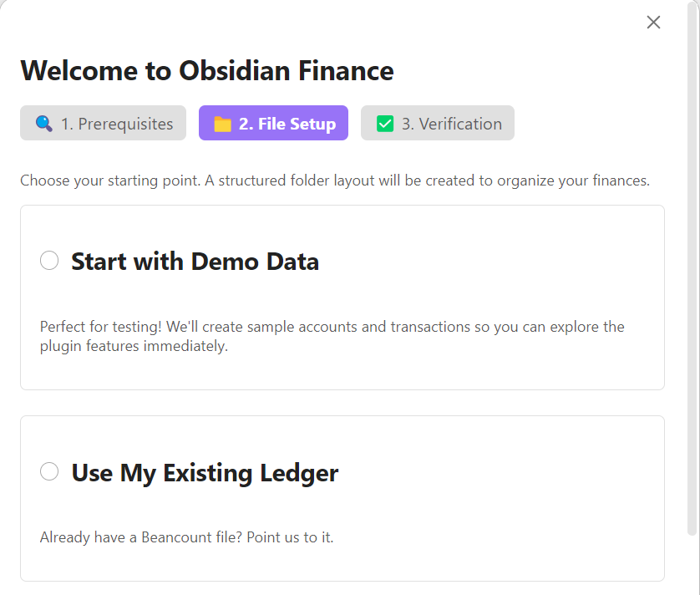The width and height of the screenshot is (700, 595).
Task: Click the Use My Existing Ledger heading
Action: [205, 473]
